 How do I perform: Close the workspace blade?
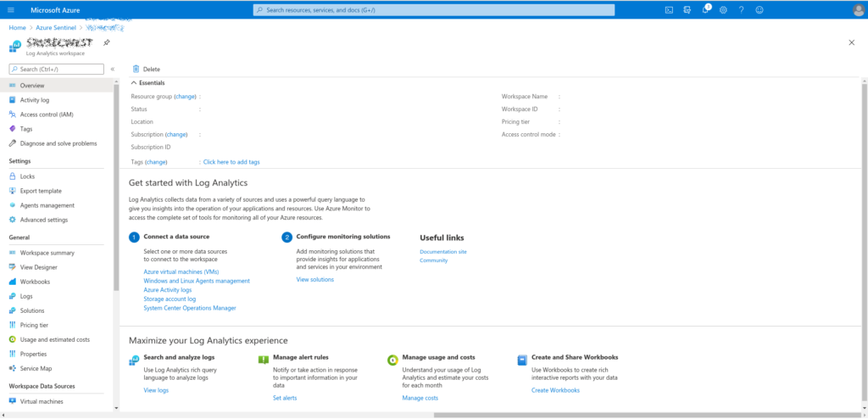[x=851, y=42]
